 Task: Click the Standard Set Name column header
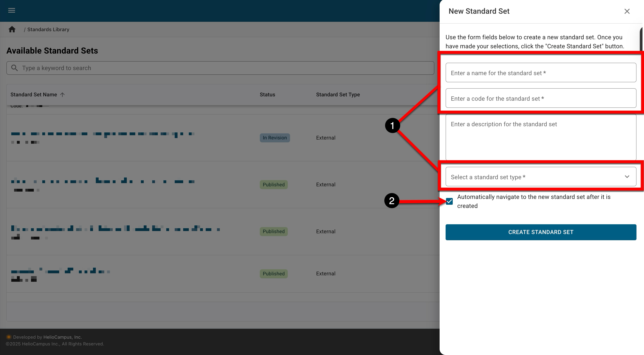click(34, 95)
